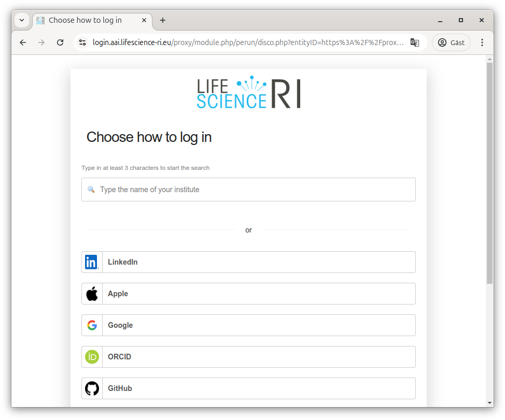Image resolution: width=505 pixels, height=420 pixels.
Task: Click the Apple logo icon
Action: coord(92,294)
